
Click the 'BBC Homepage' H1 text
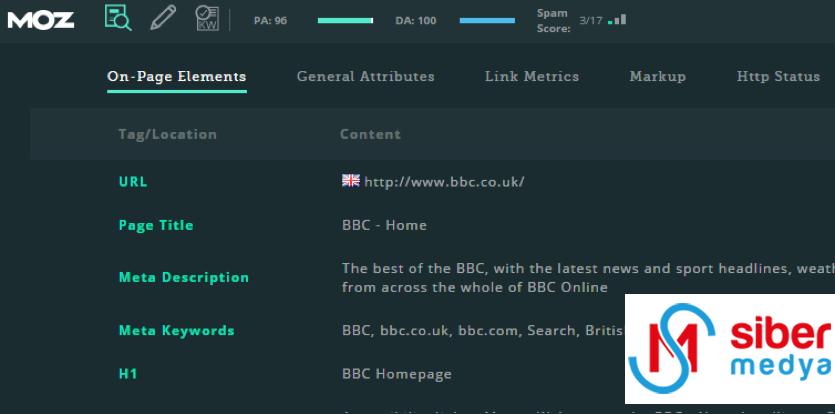397,374
